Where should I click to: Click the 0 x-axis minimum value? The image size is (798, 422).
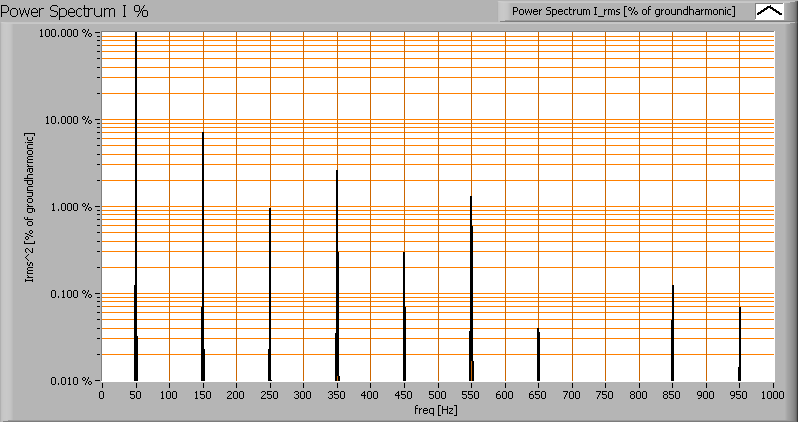tap(102, 396)
